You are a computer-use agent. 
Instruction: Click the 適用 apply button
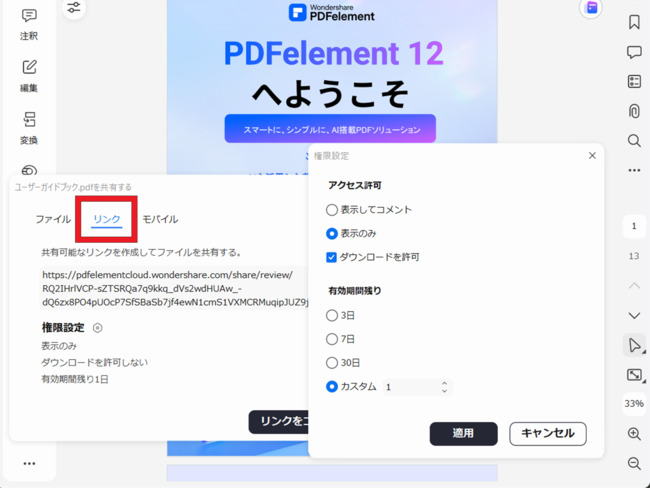463,434
